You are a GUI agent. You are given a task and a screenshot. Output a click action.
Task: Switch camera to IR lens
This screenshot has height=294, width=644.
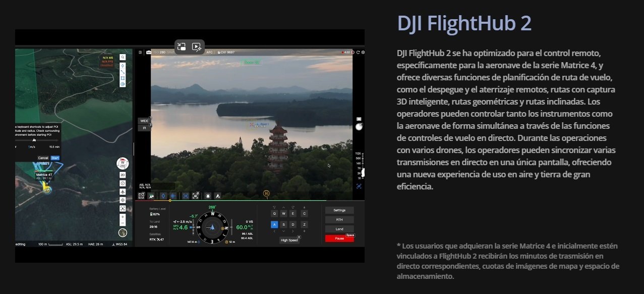click(144, 128)
